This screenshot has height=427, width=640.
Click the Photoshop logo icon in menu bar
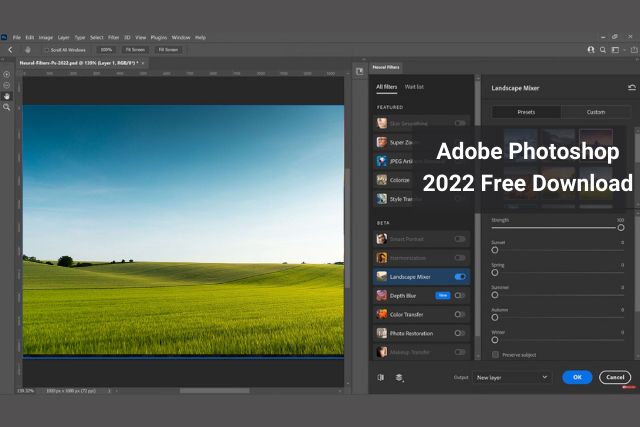pos(4,37)
